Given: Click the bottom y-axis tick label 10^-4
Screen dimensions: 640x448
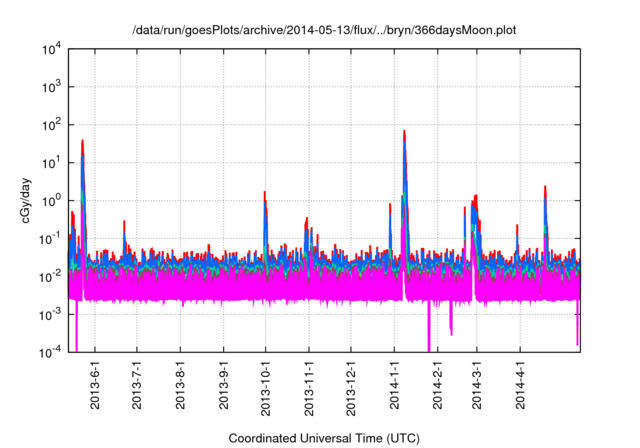Looking at the screenshot, I should point(49,352).
